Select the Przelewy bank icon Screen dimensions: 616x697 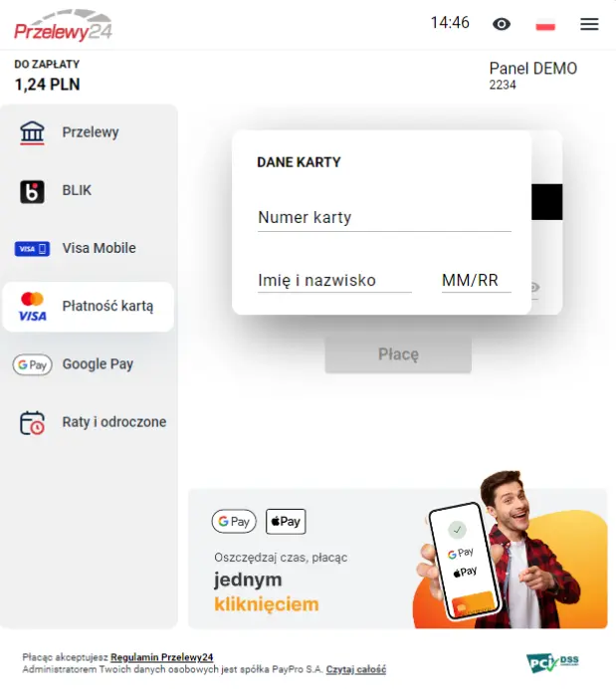[x=32, y=132]
